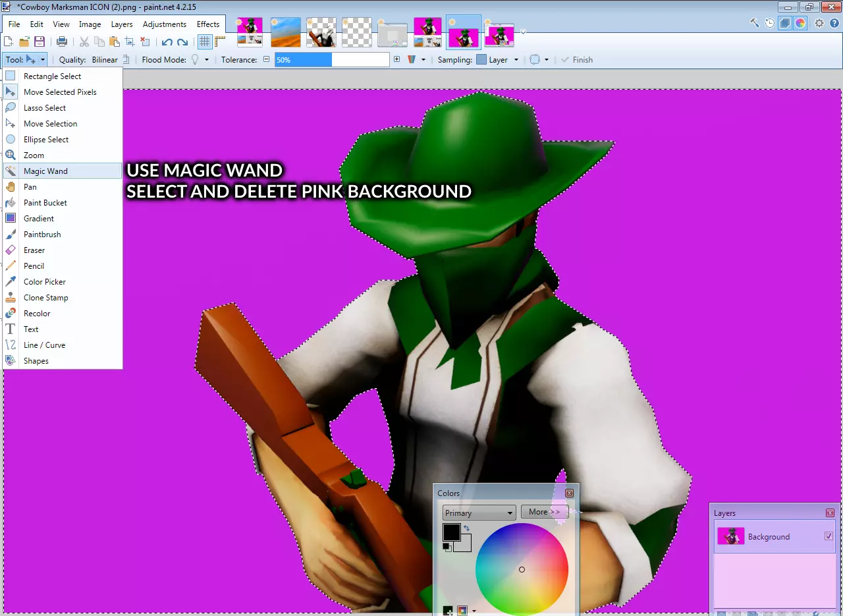Click the Copy icon
843x616 pixels.
pos(99,42)
